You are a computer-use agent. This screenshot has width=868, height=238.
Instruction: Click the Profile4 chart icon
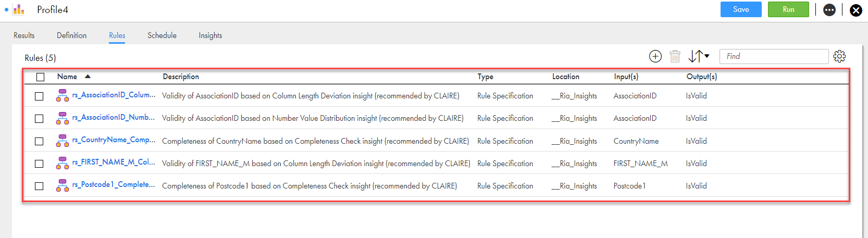[x=19, y=9]
